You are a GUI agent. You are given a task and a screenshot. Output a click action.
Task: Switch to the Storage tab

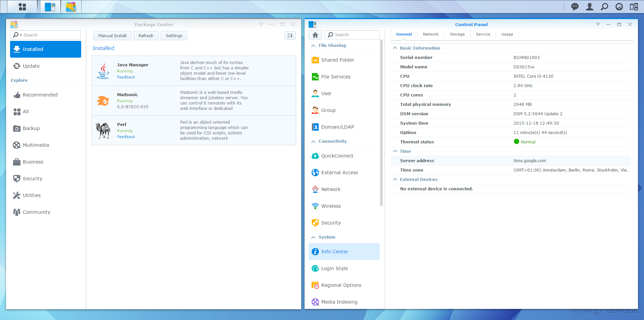(457, 34)
